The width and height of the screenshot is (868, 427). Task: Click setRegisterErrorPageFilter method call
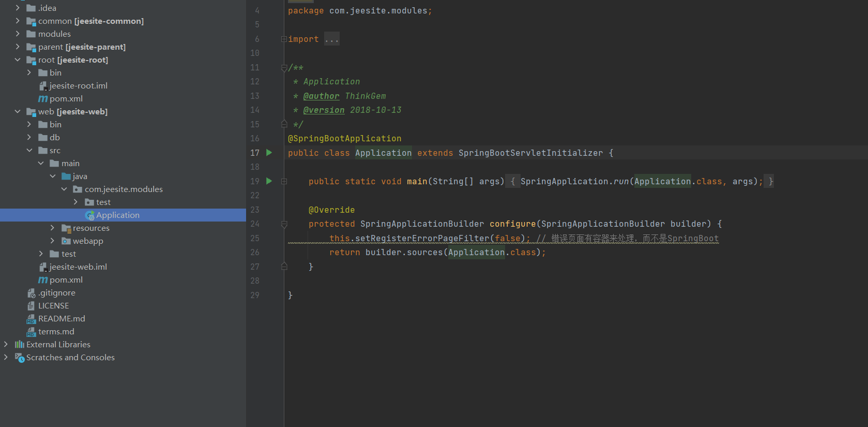422,239
